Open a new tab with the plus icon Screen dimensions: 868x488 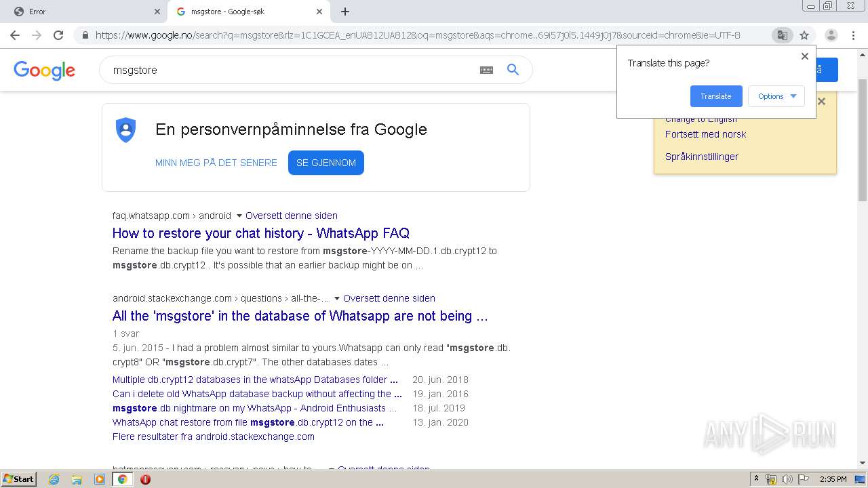click(x=345, y=12)
